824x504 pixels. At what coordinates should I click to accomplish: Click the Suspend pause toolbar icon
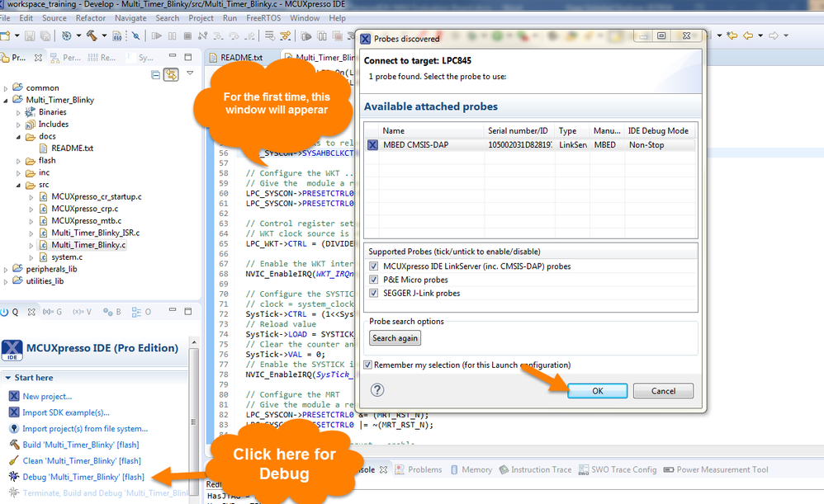[173, 35]
